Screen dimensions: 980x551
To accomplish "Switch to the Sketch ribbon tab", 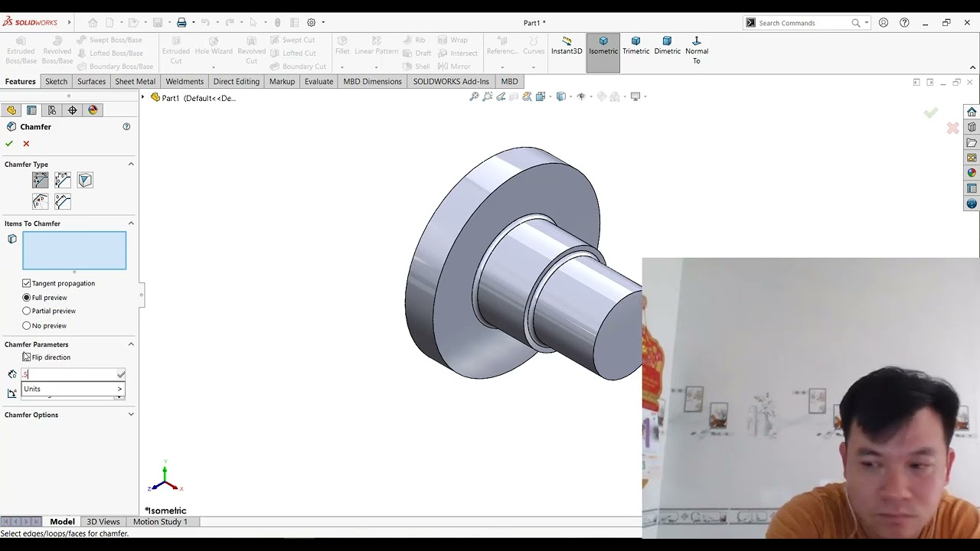I will 56,82.
